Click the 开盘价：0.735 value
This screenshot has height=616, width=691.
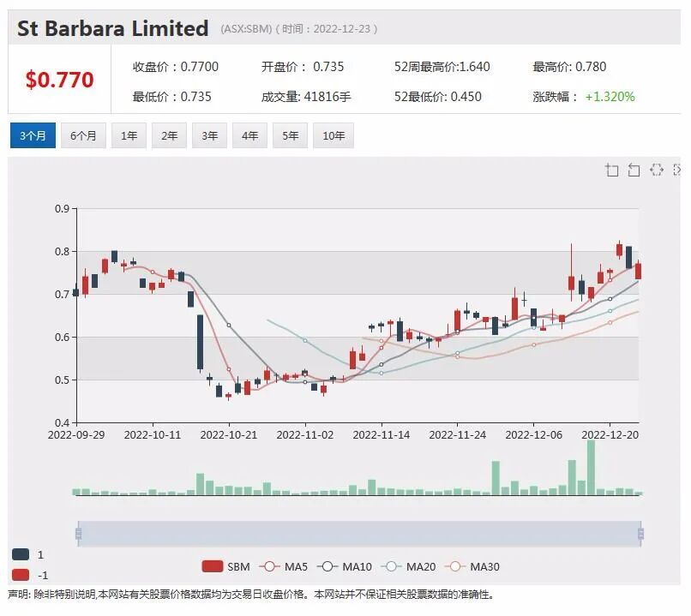point(303,67)
